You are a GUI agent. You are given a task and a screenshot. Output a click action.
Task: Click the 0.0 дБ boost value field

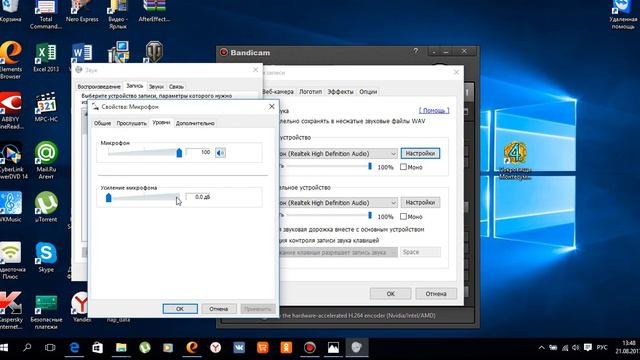point(198,197)
